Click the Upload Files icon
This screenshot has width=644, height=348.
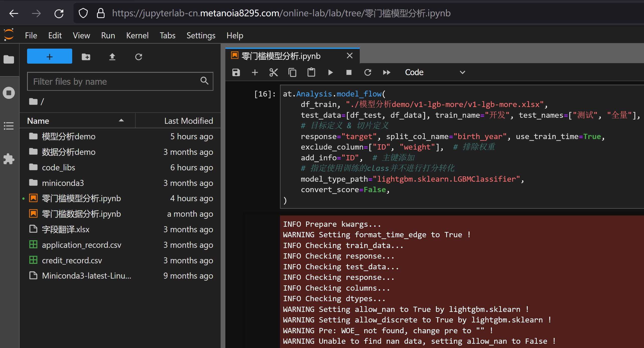point(112,57)
